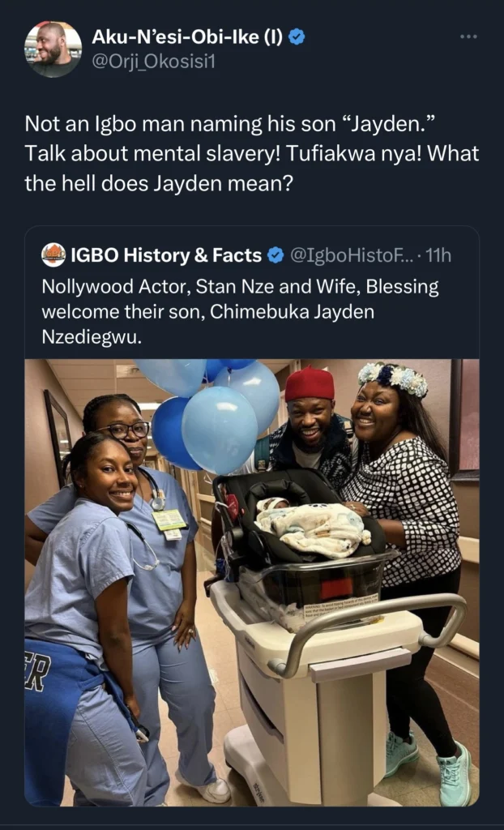504x830 pixels.
Task: Click the blue verified badge beside Aku-N'esi-Obi-Ike
Action: pos(298,37)
